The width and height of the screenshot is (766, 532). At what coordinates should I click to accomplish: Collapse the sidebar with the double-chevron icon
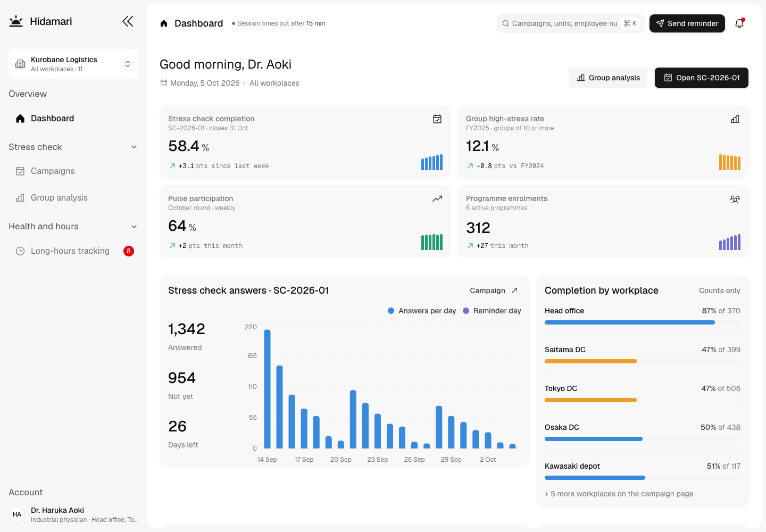coord(128,21)
